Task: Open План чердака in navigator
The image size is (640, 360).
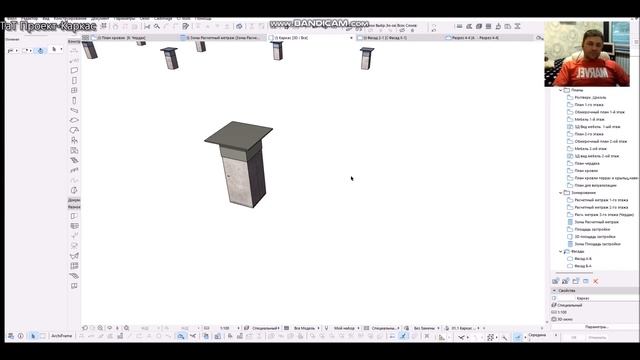Action: point(587,164)
